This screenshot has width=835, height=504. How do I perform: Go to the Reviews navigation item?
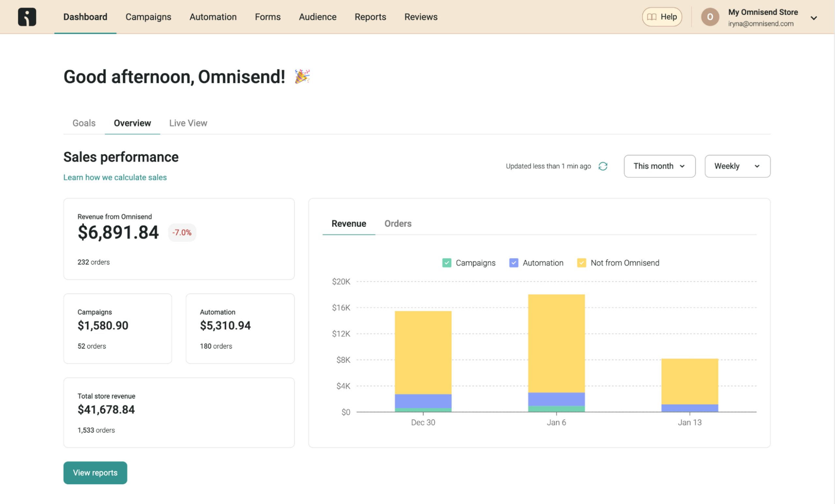(x=421, y=17)
